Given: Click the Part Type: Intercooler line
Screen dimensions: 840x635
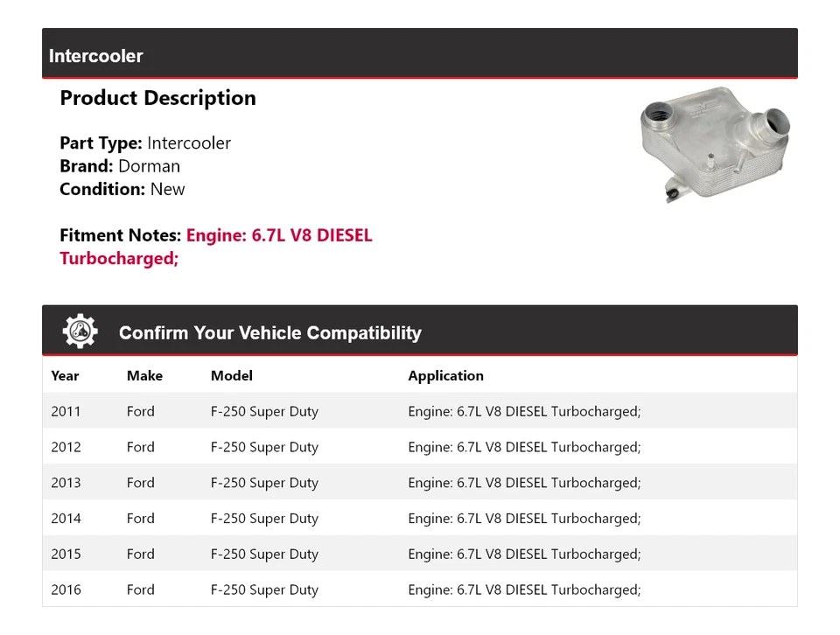Looking at the screenshot, I should [145, 143].
